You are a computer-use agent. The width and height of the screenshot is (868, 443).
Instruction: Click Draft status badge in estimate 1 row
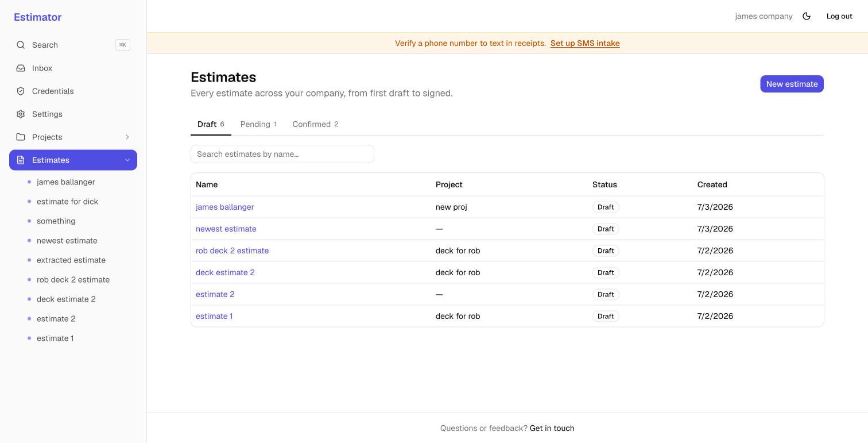606,316
